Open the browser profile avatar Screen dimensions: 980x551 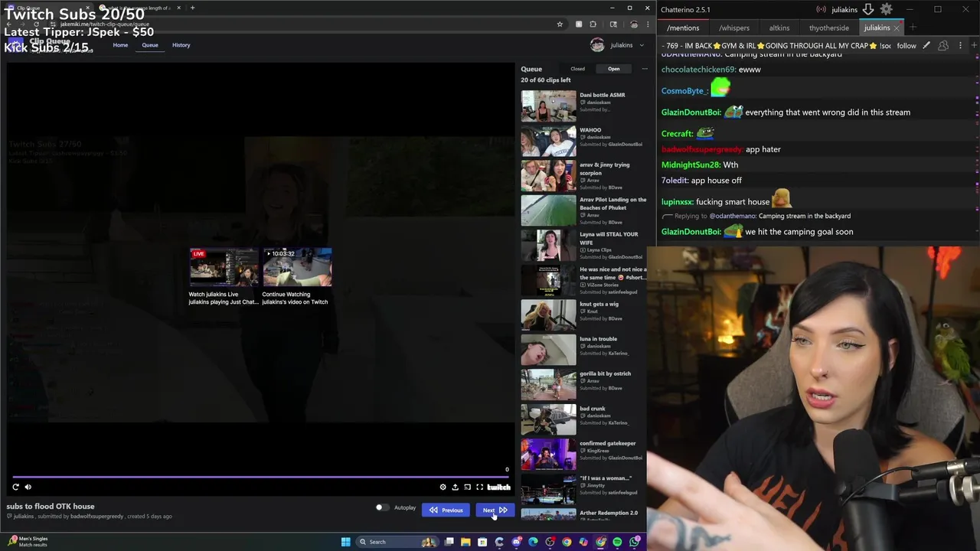(633, 24)
